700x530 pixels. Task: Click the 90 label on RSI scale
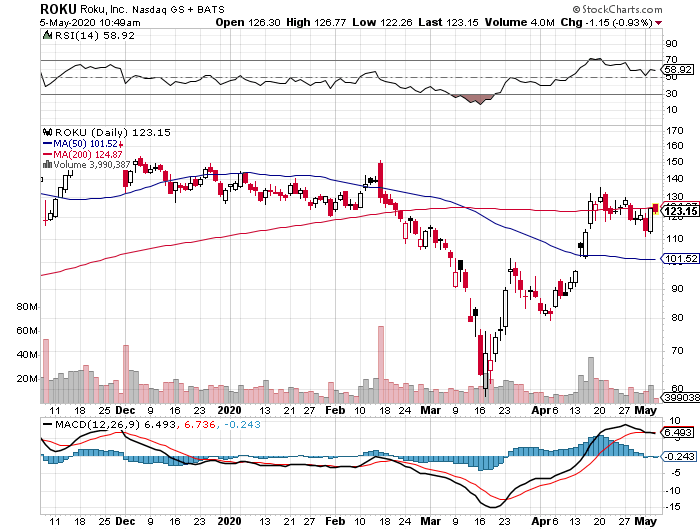[x=671, y=44]
